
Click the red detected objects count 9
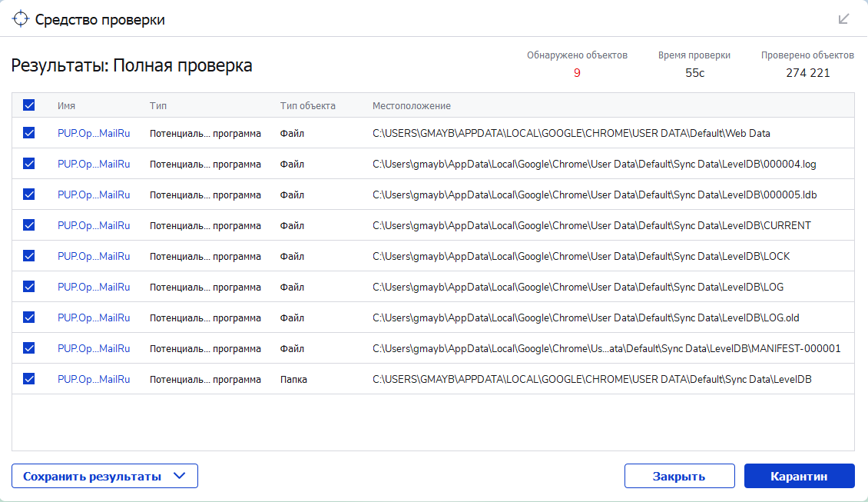coord(577,73)
